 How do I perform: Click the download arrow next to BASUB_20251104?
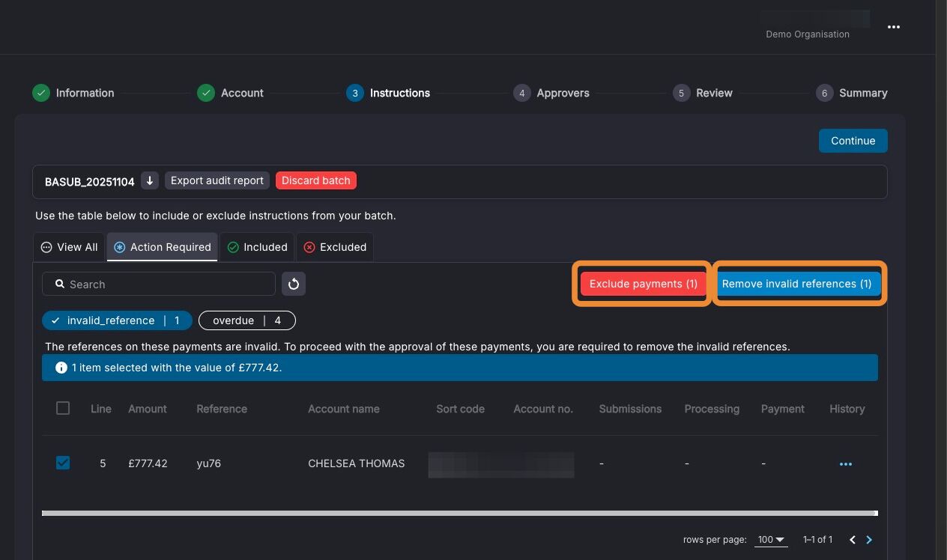point(150,180)
